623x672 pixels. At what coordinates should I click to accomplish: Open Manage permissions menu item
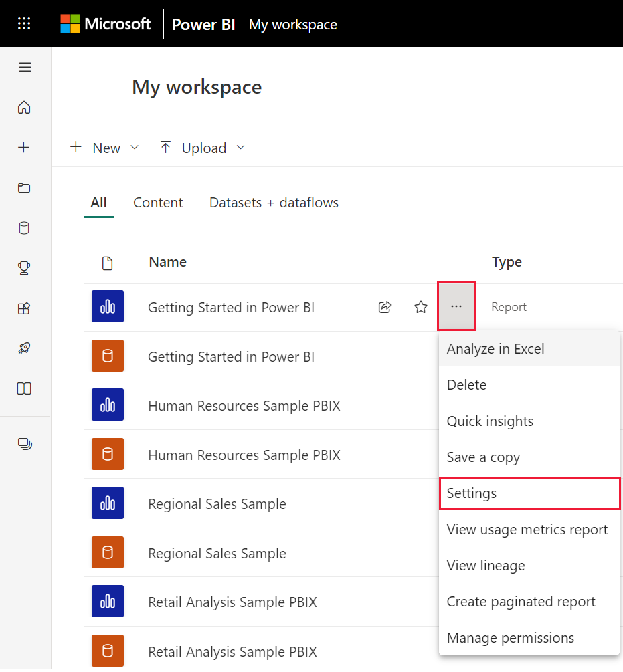(529, 638)
